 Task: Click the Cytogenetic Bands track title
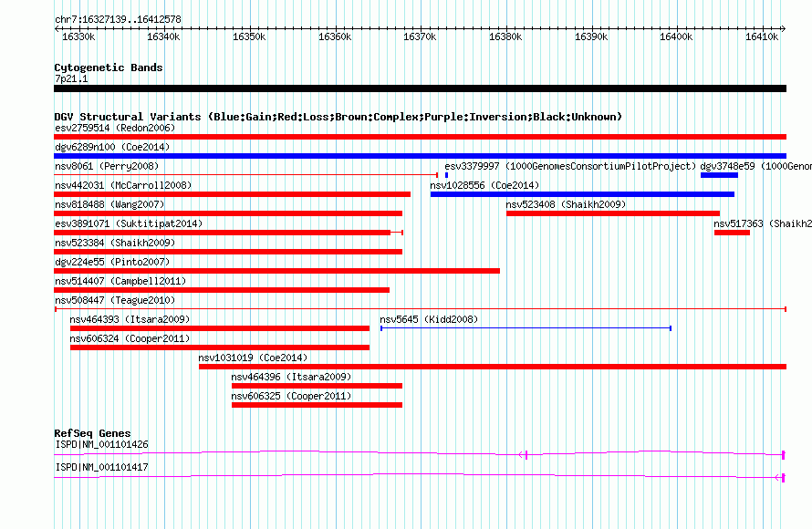109,67
